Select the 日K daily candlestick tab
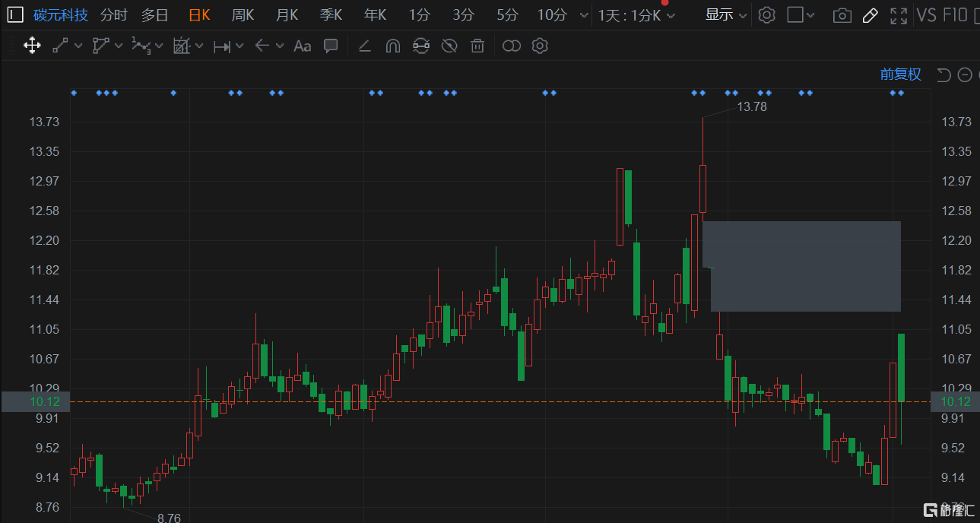Viewport: 980px width, 523px height. tap(199, 15)
